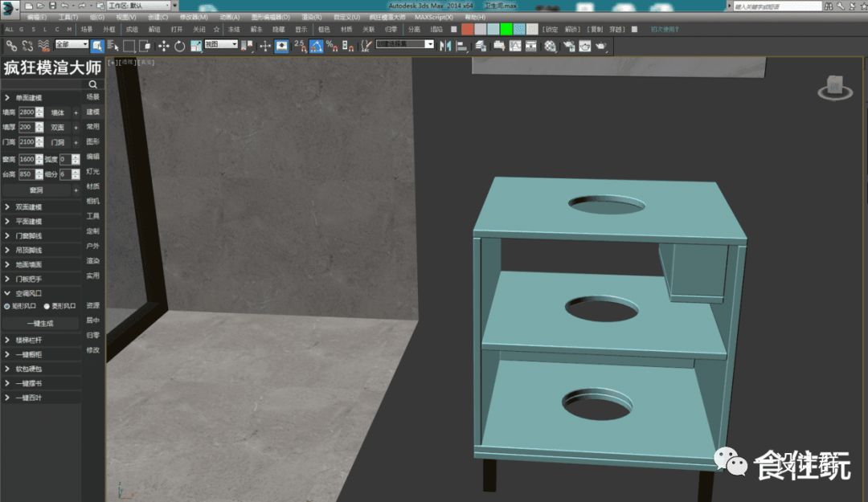
Task: Activate the Select Object tool
Action: pos(97,46)
